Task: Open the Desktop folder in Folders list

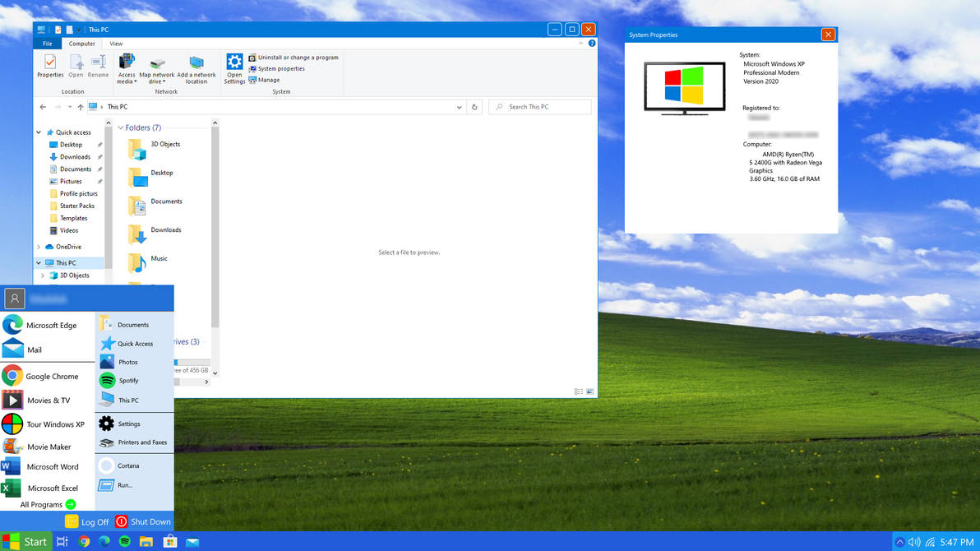Action: [150, 177]
